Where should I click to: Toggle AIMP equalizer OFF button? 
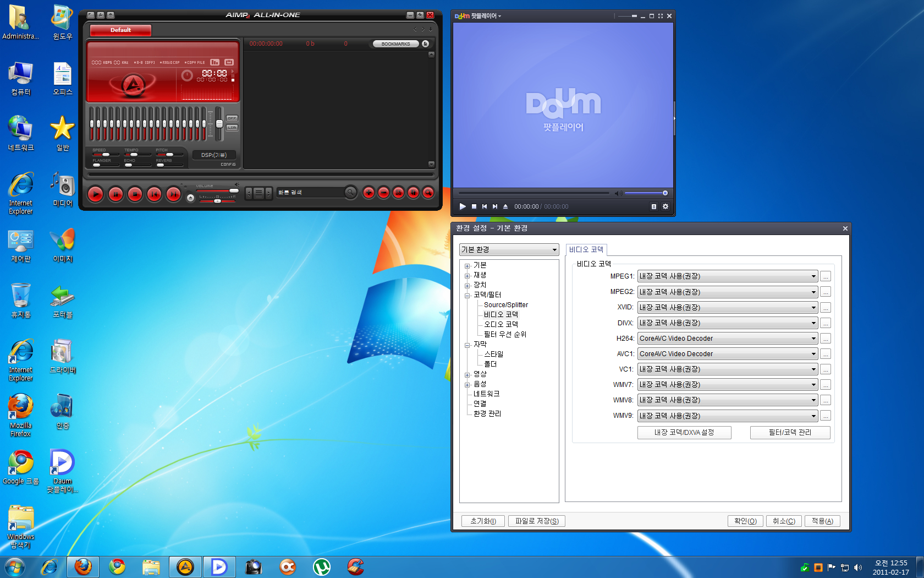232,118
